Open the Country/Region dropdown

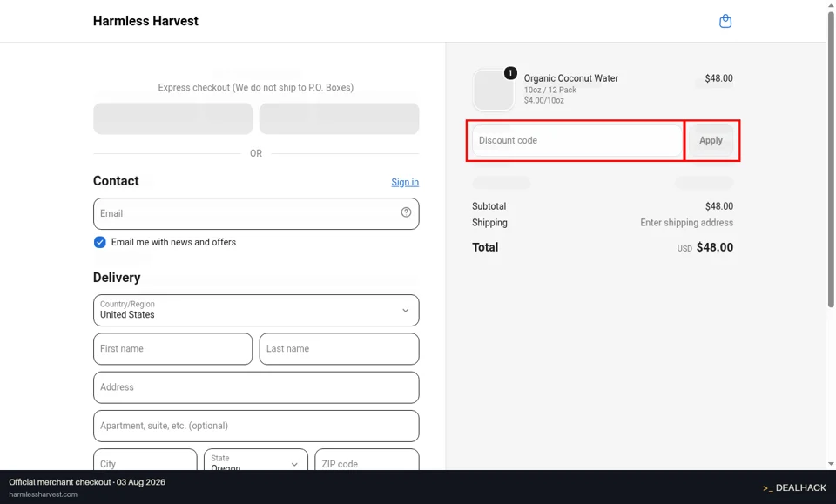point(256,310)
